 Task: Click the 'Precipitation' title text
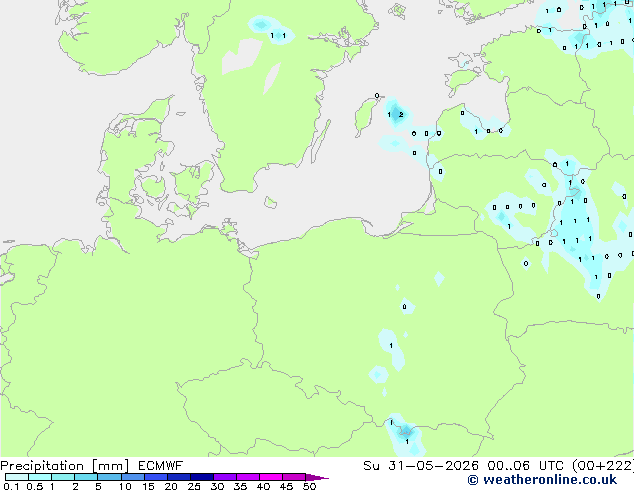42,466
